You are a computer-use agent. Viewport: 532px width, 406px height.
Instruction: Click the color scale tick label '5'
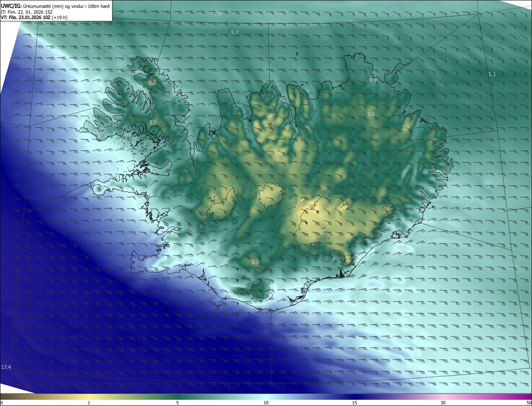pos(177,403)
